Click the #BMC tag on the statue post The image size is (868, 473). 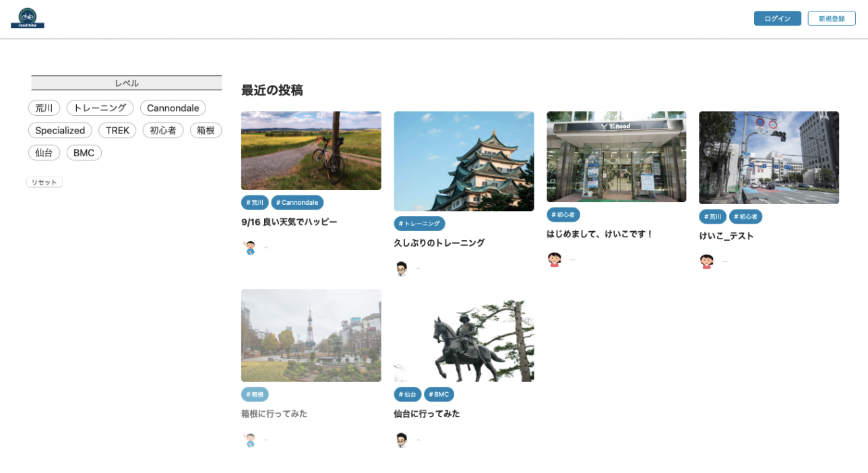[439, 394]
